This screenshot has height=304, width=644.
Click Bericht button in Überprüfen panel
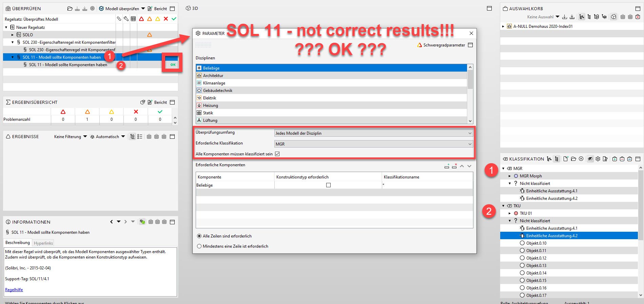(157, 8)
